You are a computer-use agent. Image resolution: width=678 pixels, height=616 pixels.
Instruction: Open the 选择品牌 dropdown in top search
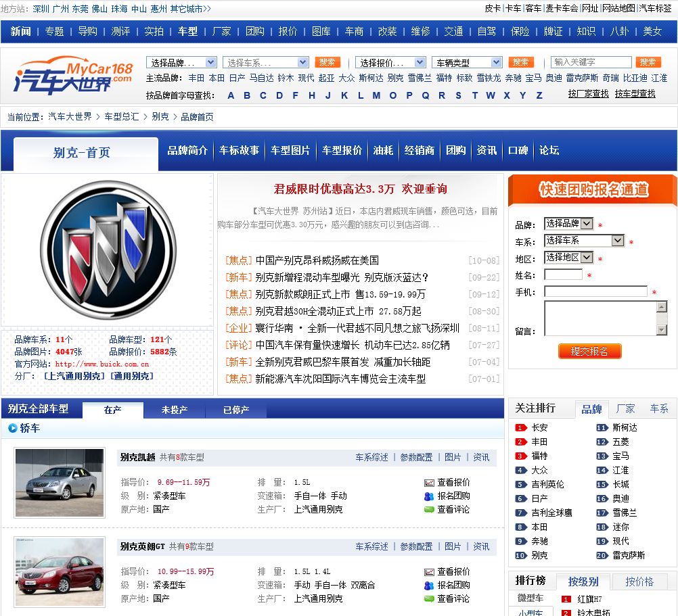pos(181,63)
